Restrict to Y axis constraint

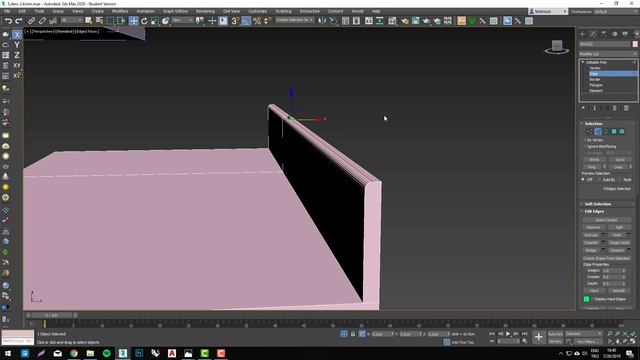pos(17,44)
